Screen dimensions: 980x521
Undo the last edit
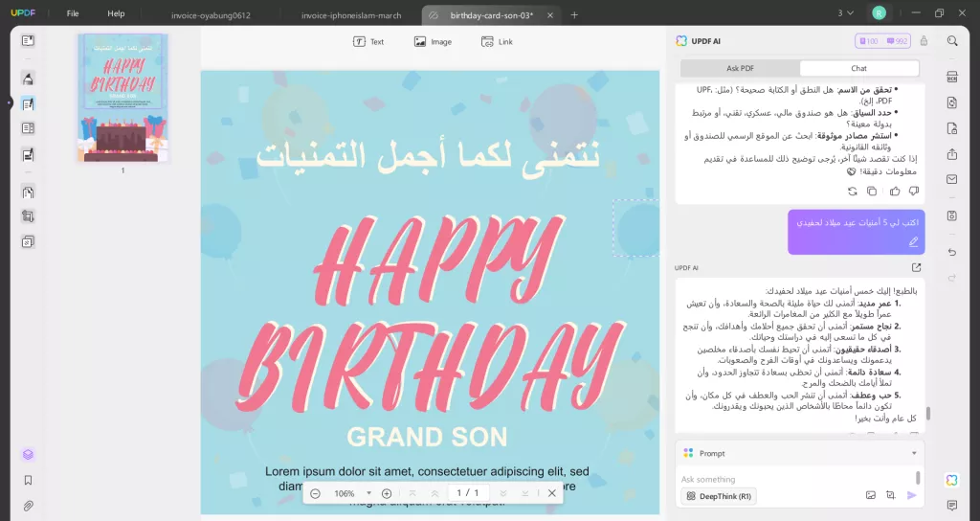click(x=952, y=252)
